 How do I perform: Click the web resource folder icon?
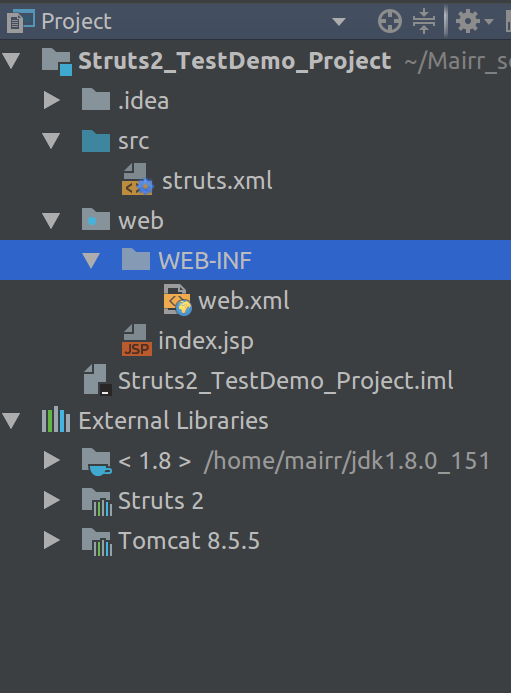point(95,219)
